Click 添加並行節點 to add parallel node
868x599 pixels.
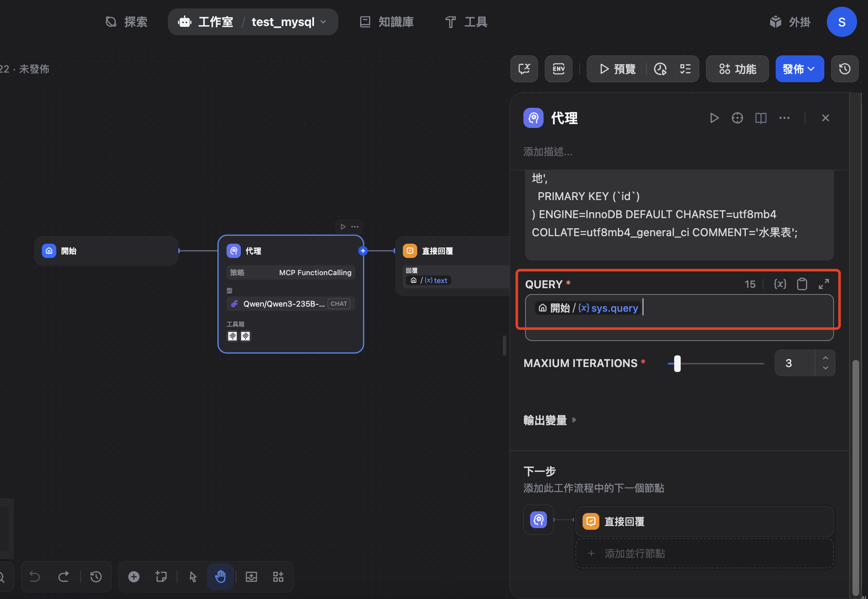(x=635, y=553)
